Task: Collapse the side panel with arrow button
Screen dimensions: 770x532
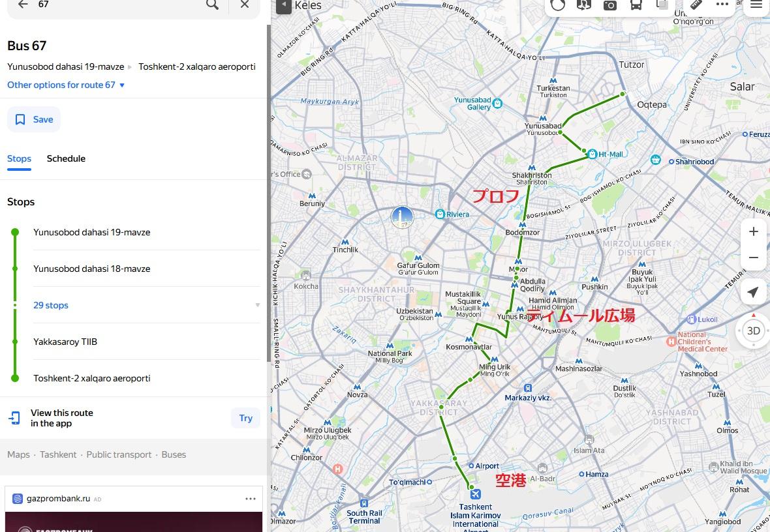Action: point(283,5)
